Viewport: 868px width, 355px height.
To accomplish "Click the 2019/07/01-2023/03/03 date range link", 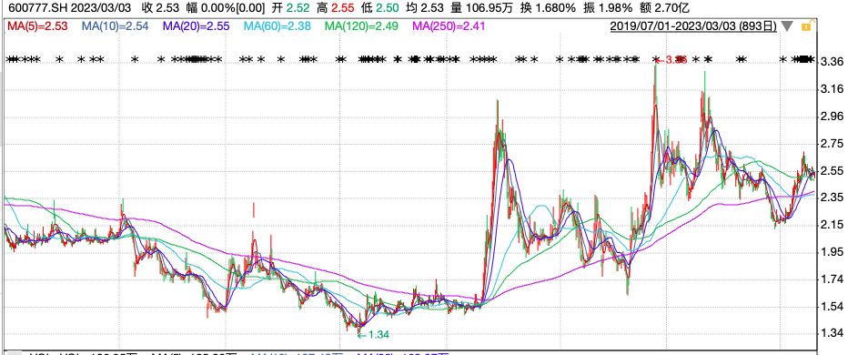I will pos(693,26).
